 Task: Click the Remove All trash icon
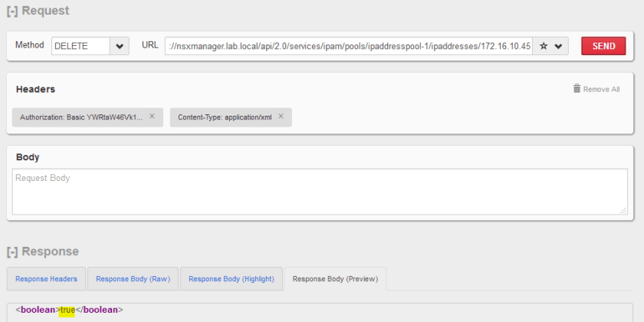(577, 89)
